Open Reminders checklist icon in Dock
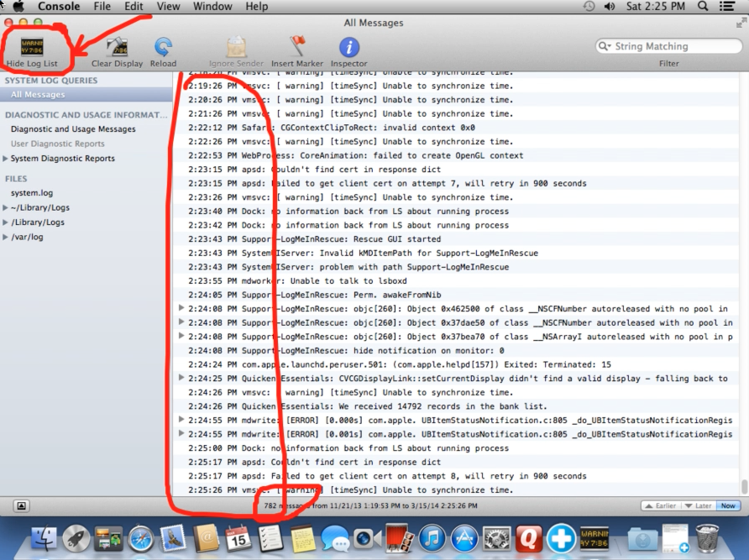 click(x=270, y=538)
